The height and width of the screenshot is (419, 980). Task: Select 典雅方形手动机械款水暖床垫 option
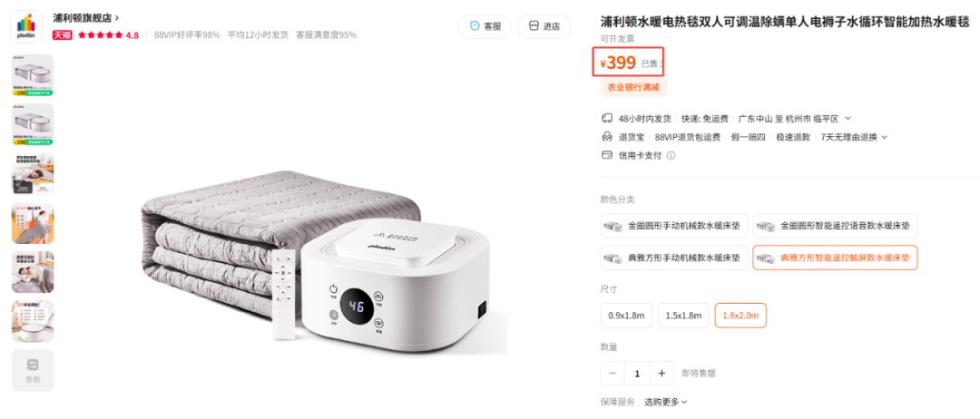[x=673, y=258]
